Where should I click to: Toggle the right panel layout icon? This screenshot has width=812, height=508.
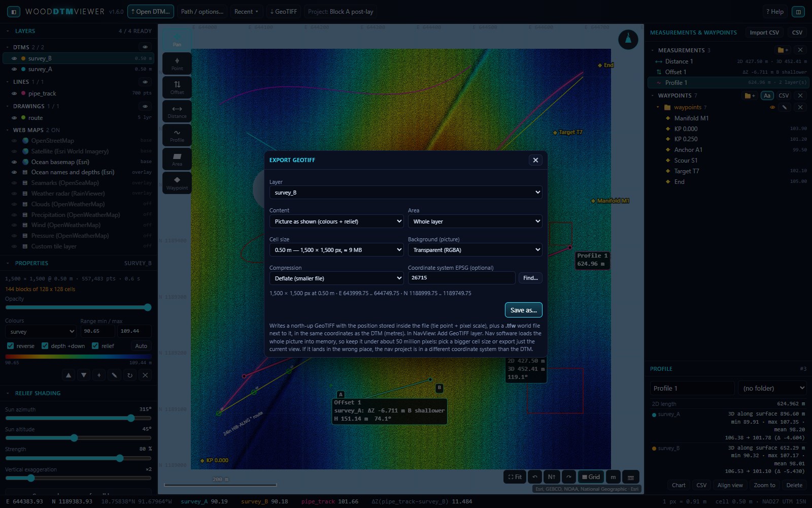point(798,12)
